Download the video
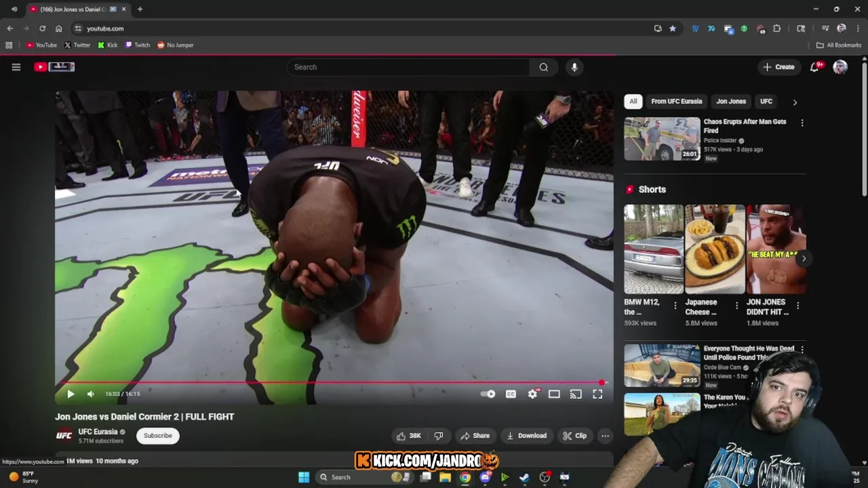This screenshot has height=488, width=868. tap(526, 436)
